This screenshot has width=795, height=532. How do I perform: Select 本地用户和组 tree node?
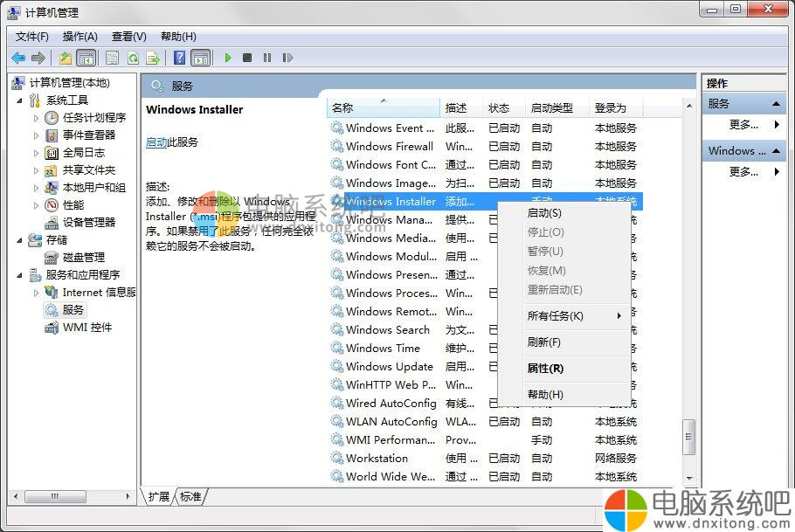point(93,188)
